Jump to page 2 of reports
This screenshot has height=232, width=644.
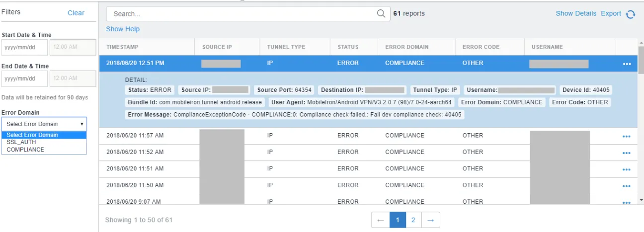tap(413, 220)
